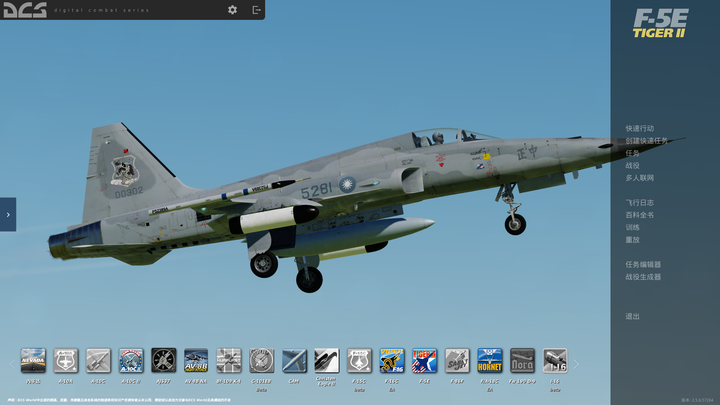This screenshot has height=405, width=720.
Task: Select the A-10C module icon
Action: [98, 360]
